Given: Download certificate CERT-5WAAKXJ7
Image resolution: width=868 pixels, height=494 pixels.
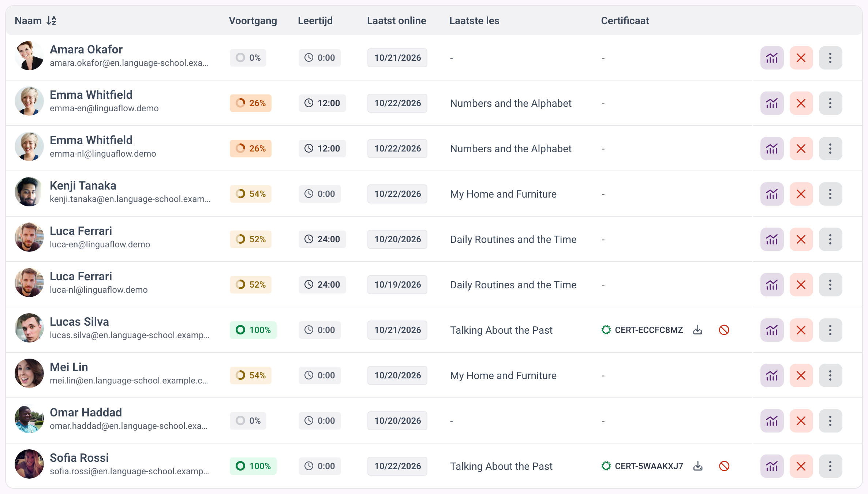Looking at the screenshot, I should click(x=698, y=466).
